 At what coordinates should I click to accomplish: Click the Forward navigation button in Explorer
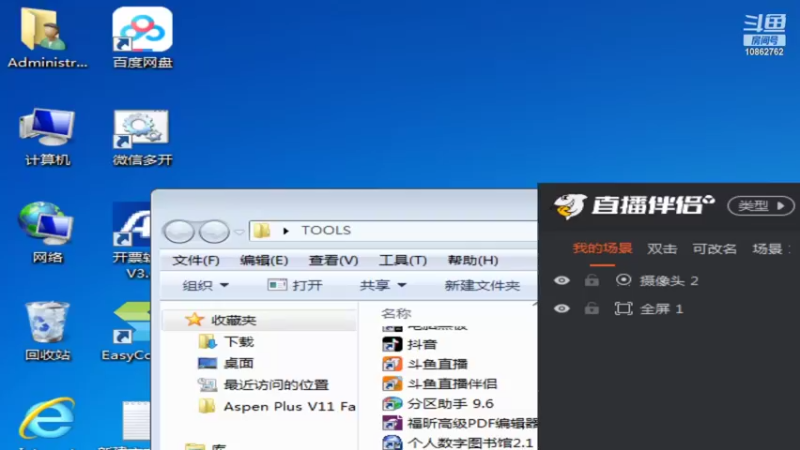[x=214, y=232]
